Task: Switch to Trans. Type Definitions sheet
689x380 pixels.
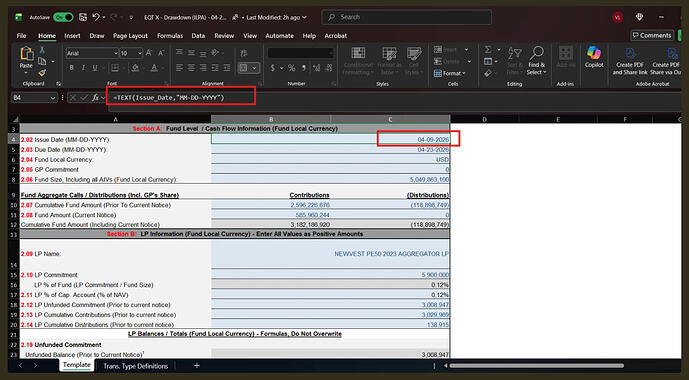Action: click(x=136, y=366)
